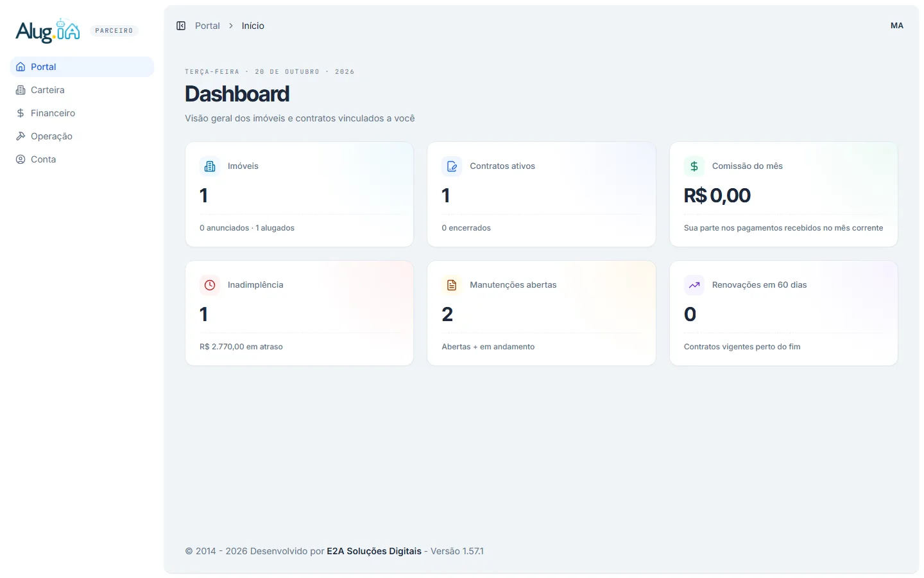Click the 'TERÇA-FEIRA · 20 DE OUTUBRO · 2026' date

point(269,72)
